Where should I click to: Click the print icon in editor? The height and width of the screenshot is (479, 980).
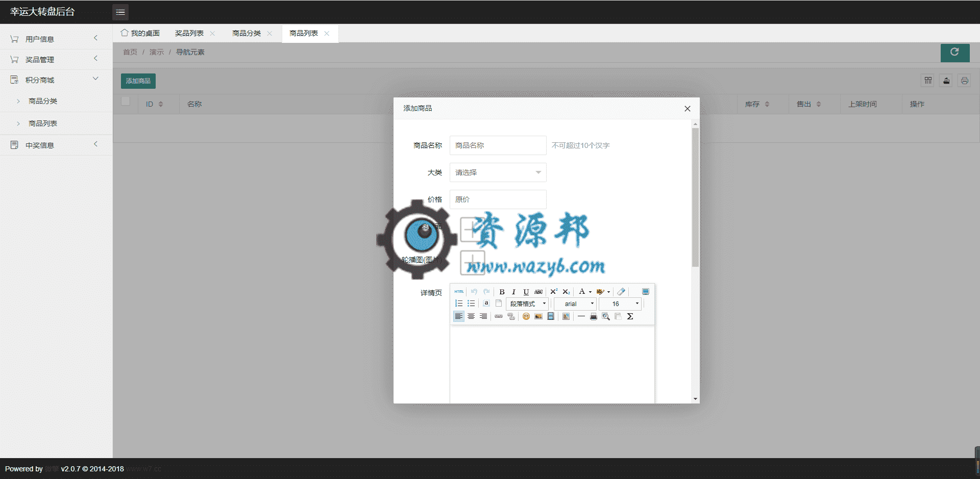[594, 316]
